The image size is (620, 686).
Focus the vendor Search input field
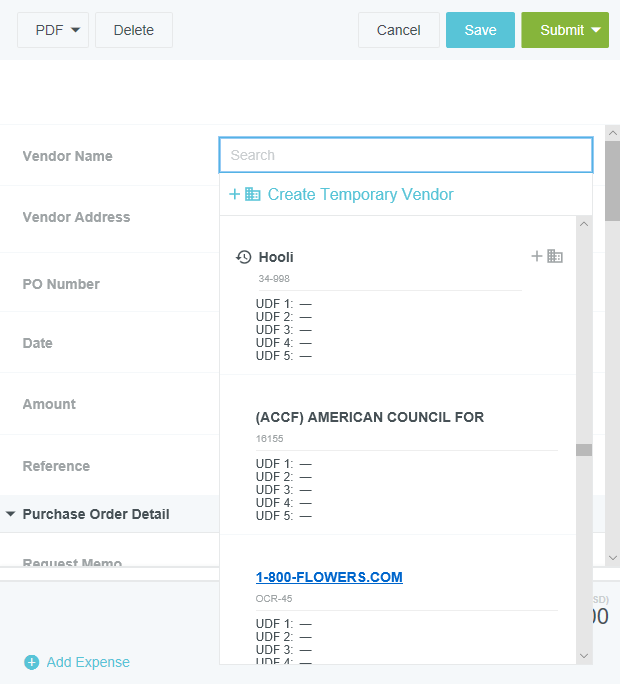click(406, 155)
